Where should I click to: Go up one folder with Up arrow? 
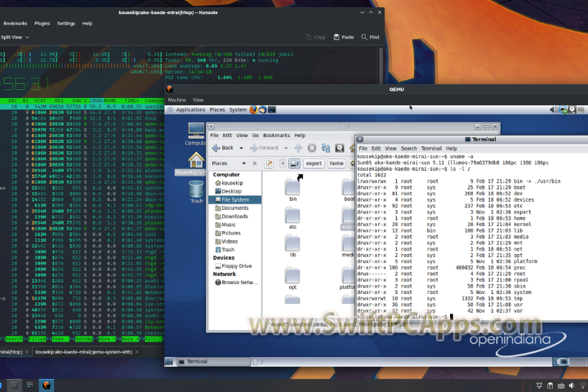(x=298, y=148)
